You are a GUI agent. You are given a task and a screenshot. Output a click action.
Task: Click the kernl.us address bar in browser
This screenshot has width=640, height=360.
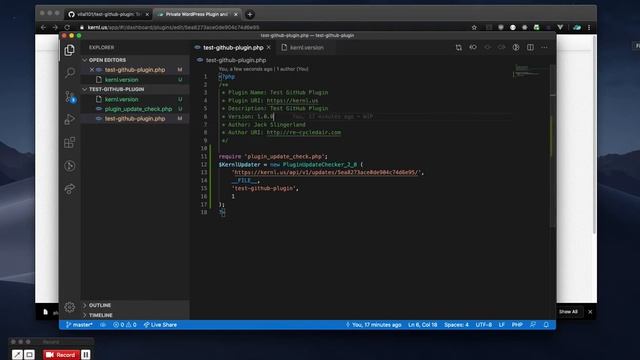(173, 27)
